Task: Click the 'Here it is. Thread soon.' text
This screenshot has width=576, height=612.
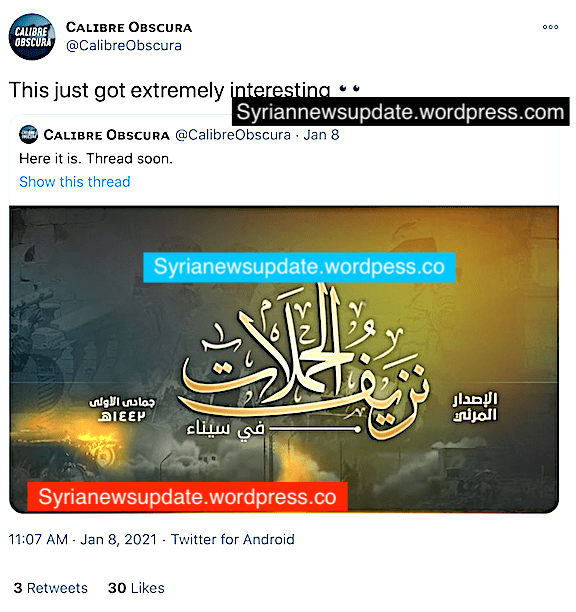Action: click(96, 159)
